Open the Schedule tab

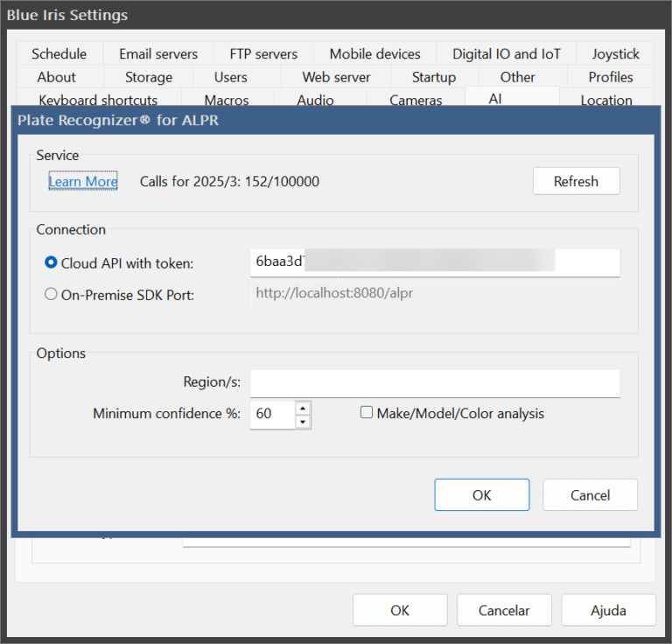pyautogui.click(x=59, y=54)
